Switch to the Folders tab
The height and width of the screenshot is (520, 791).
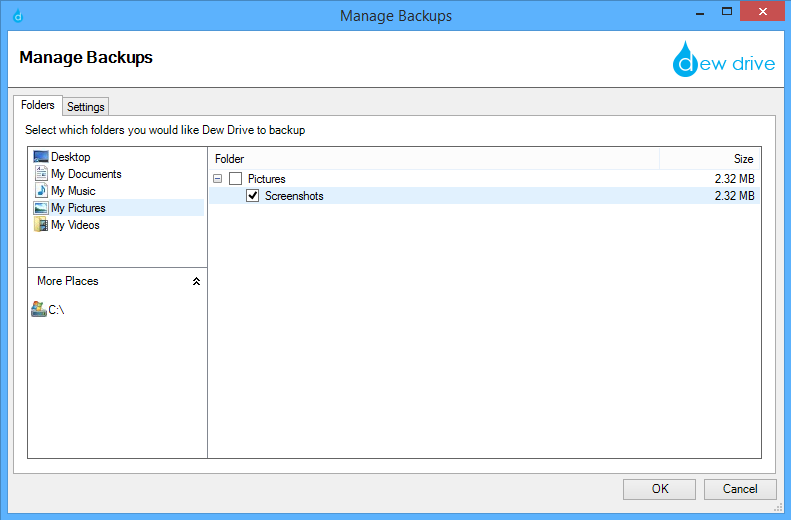[38, 105]
